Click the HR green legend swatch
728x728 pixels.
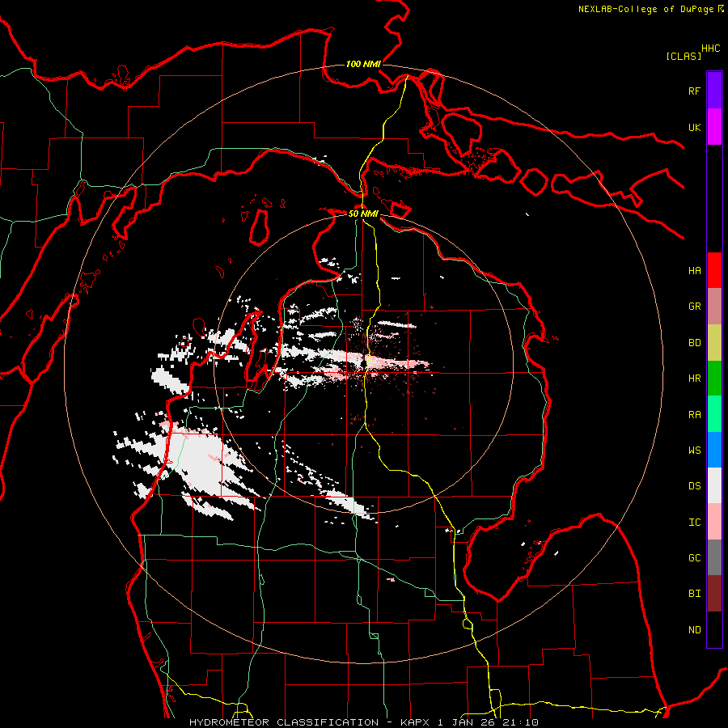tap(714, 379)
